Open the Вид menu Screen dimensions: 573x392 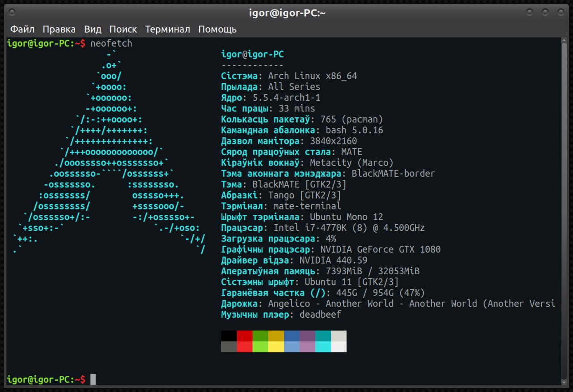coord(93,30)
